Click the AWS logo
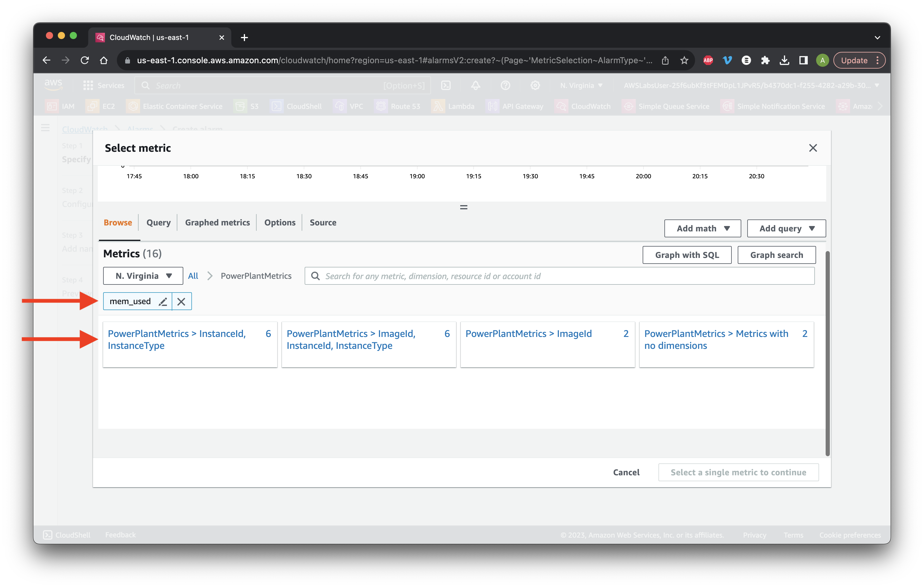Viewport: 924px width, 588px height. click(x=53, y=84)
